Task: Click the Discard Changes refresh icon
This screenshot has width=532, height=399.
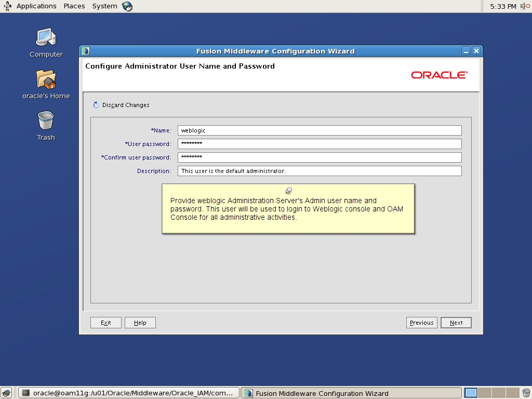Action: click(96, 104)
